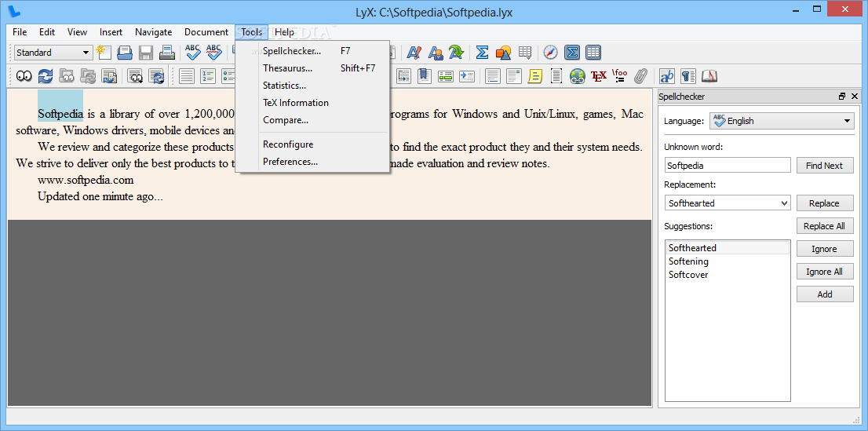The width and height of the screenshot is (868, 431).
Task: Undock the Spellchecker panel float icon
Action: pos(842,97)
